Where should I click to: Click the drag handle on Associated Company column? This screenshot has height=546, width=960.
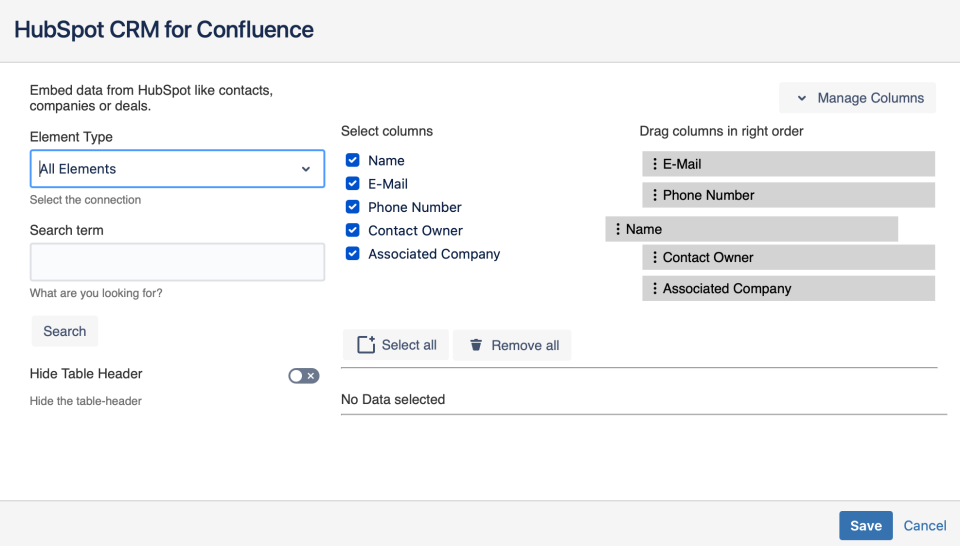(x=654, y=288)
